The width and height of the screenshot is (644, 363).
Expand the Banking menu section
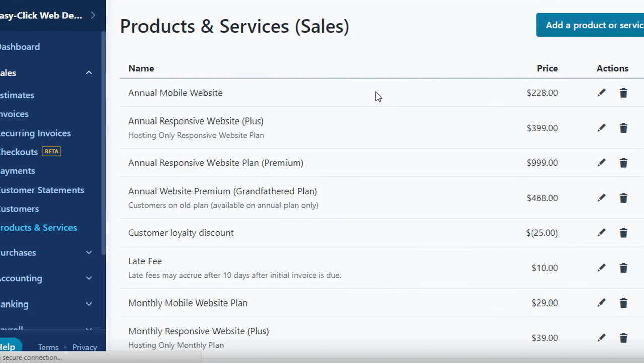coord(89,304)
